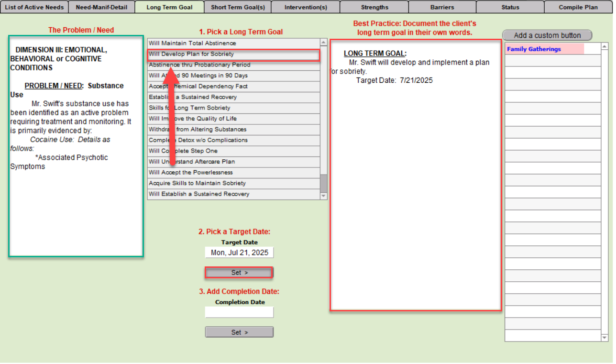Open the Compile Plan tab

[578, 7]
